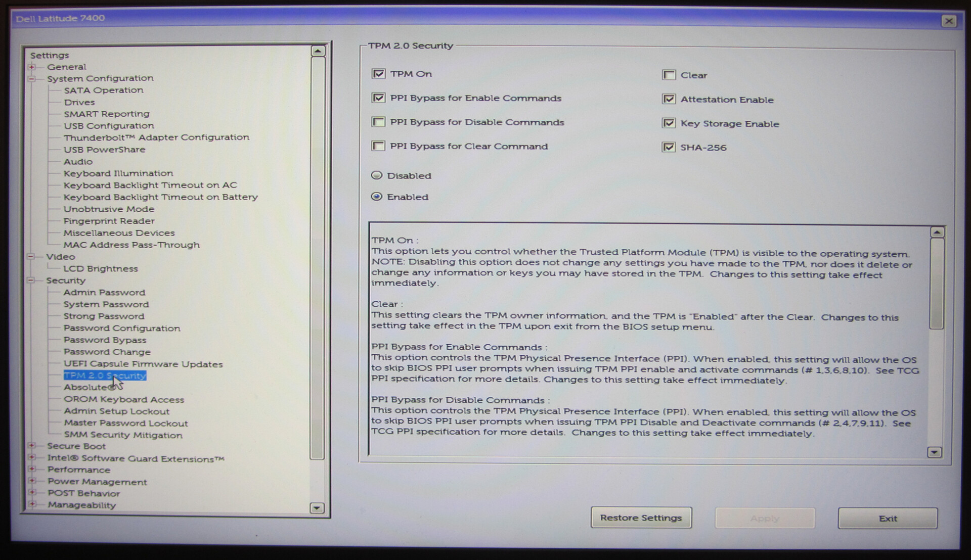
Task: Open Admin Password settings item
Action: [x=104, y=293]
